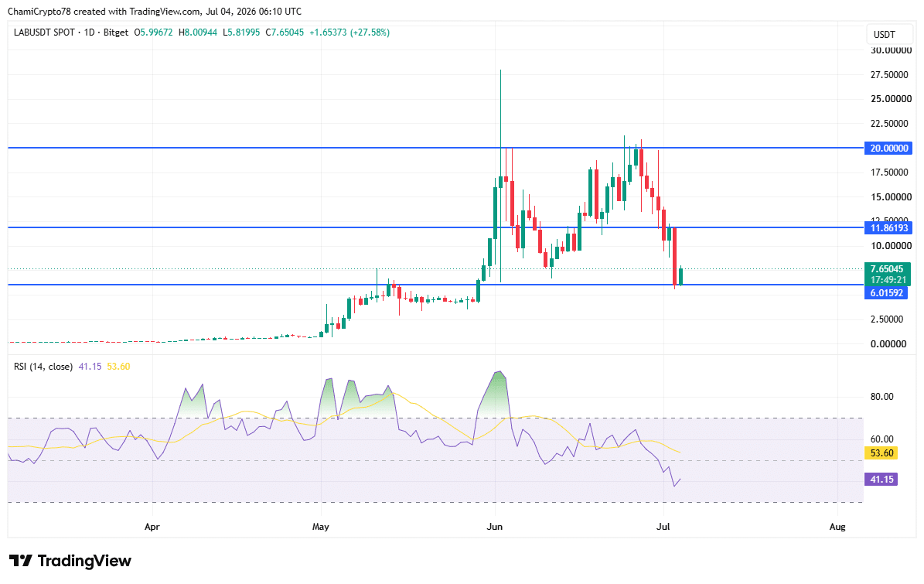Click the TradingView wordmark text
The height and width of the screenshot is (584, 924).
84,561
